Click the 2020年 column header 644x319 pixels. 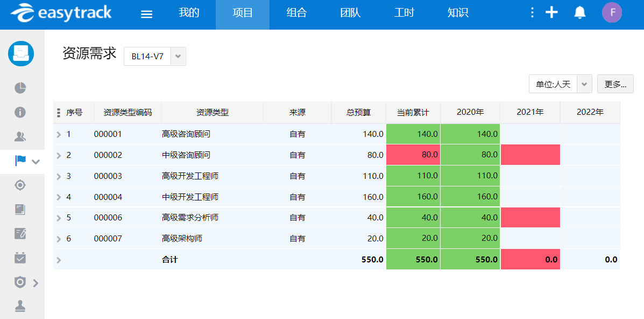pos(470,113)
